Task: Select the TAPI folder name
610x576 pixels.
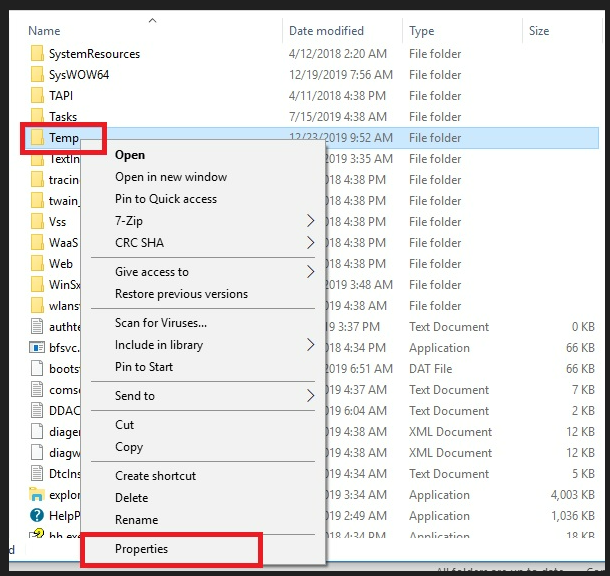Action: [61, 96]
